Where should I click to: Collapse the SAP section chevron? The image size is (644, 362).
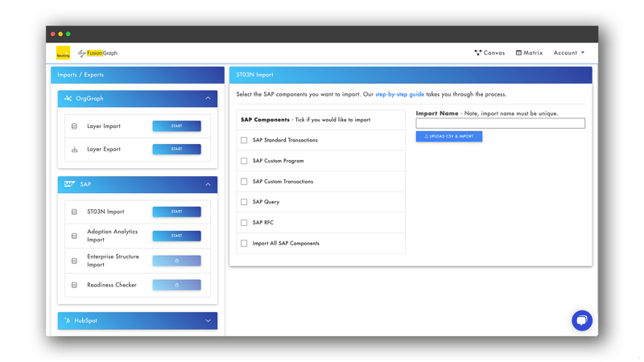[x=208, y=184]
